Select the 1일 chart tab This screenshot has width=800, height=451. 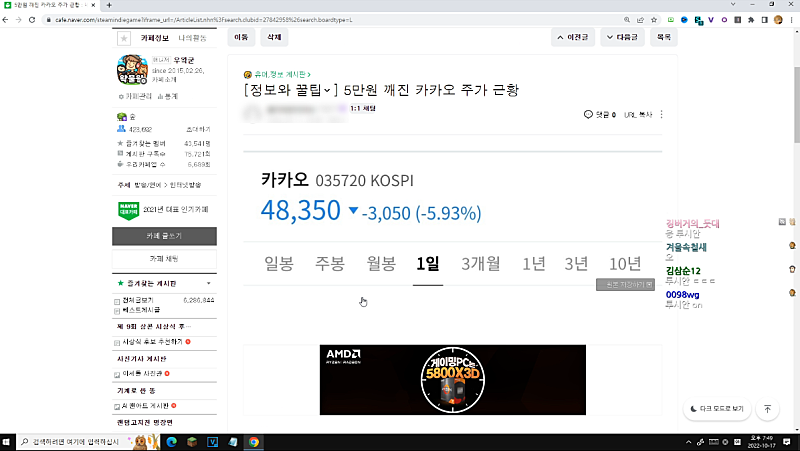(428, 264)
